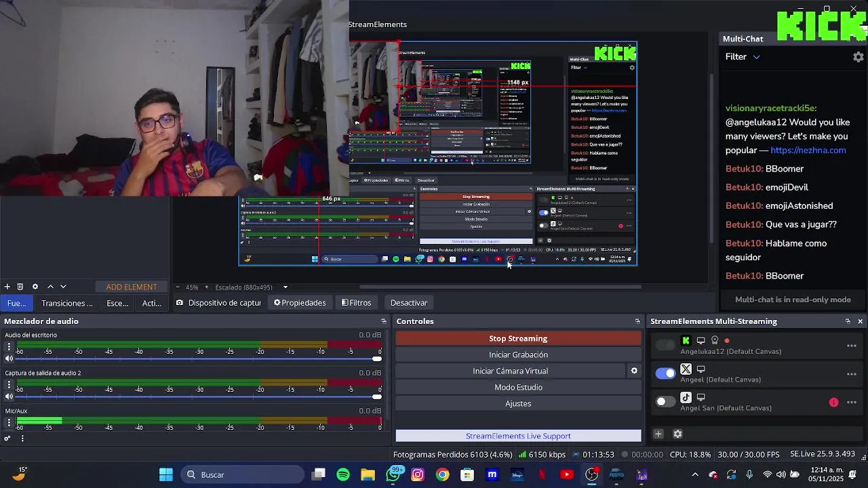
Task: Switch to Escenas dock tab
Action: [117, 303]
